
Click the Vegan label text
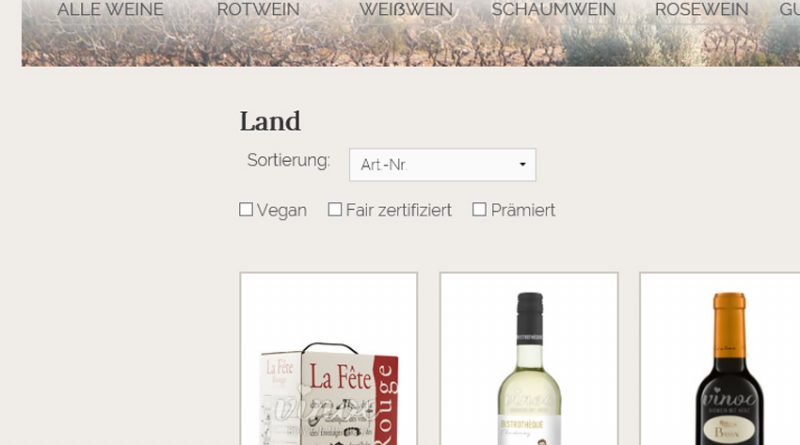(282, 210)
